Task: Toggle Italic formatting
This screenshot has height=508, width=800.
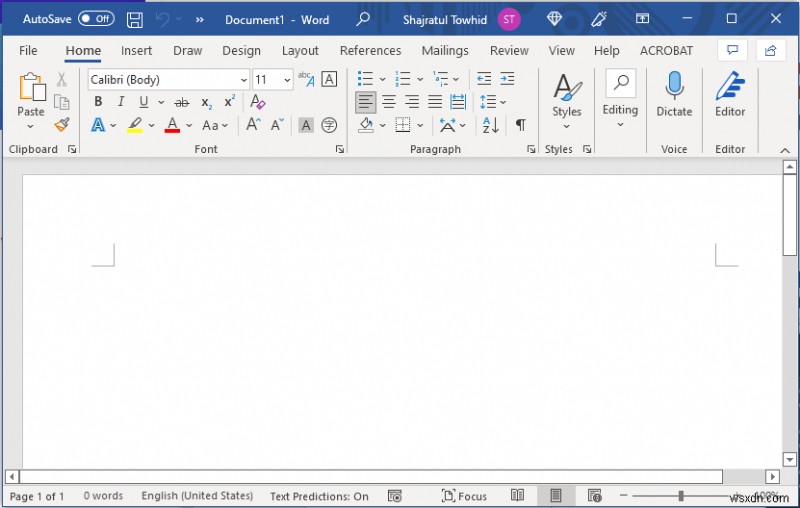Action: [x=121, y=102]
